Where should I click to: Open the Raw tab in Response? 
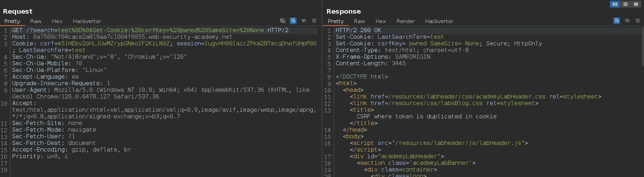(x=359, y=21)
